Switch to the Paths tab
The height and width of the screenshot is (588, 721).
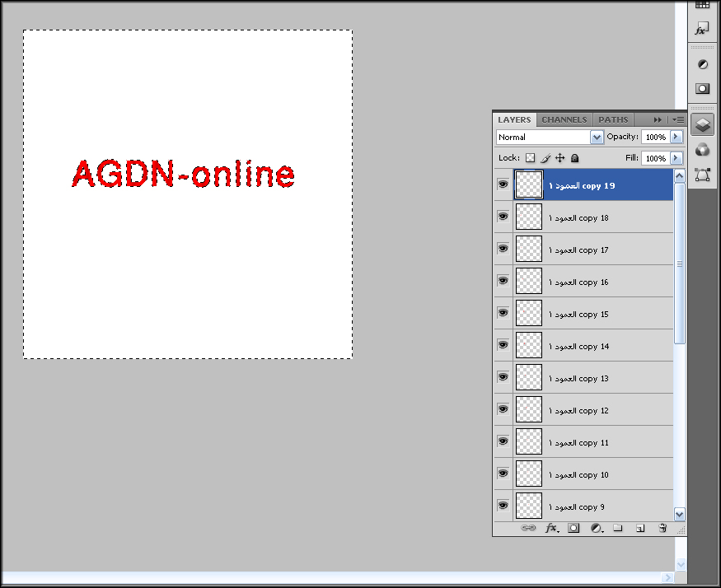613,119
